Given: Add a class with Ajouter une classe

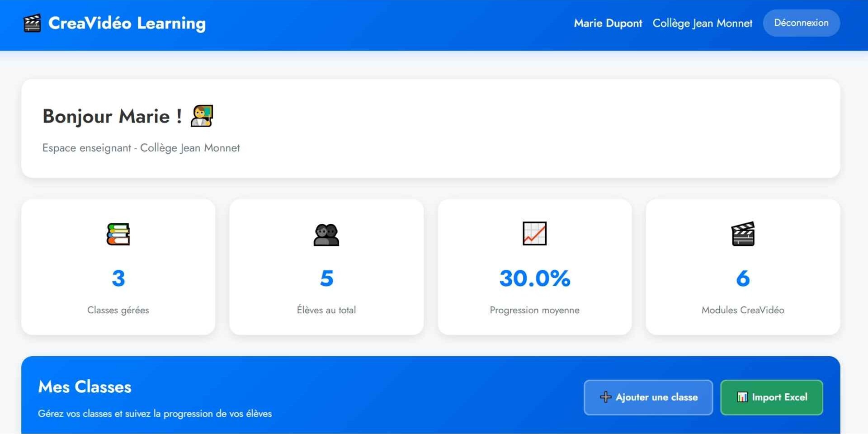Looking at the screenshot, I should 648,397.
